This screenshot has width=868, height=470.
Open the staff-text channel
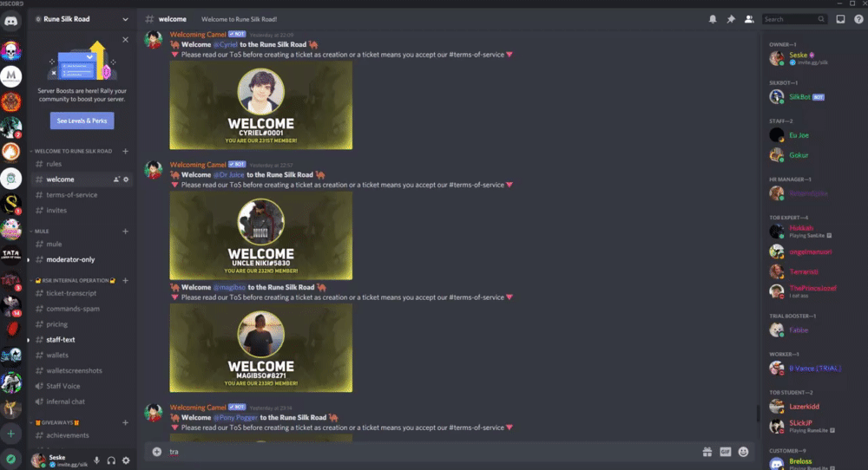coord(61,340)
